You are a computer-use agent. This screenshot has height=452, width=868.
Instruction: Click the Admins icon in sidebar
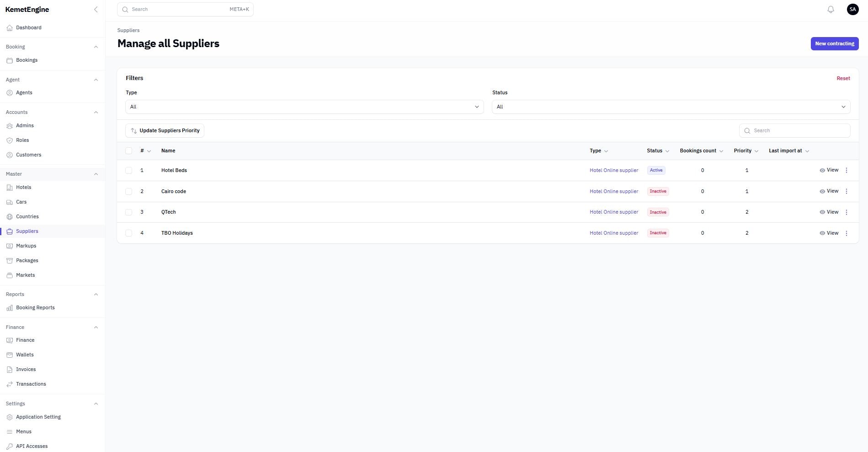pos(10,126)
